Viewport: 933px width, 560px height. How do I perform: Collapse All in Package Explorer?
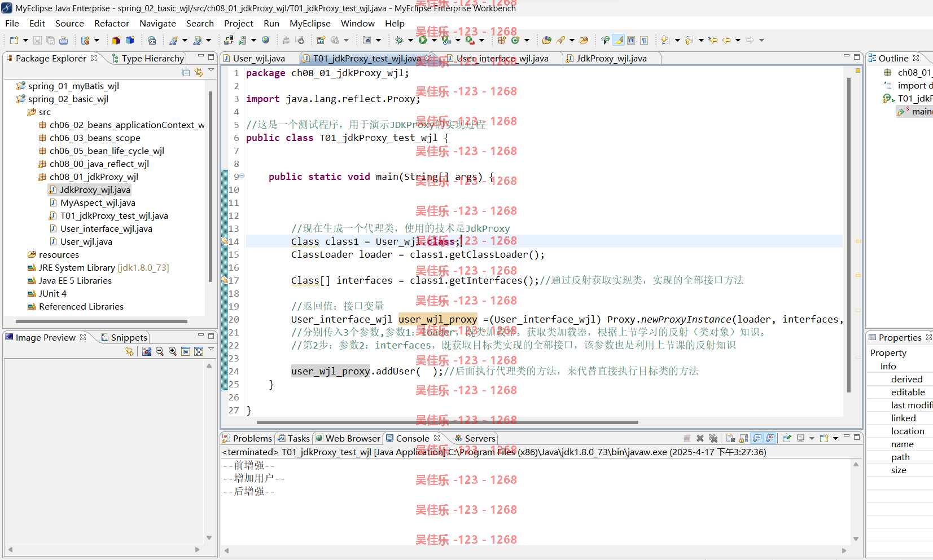(x=186, y=72)
